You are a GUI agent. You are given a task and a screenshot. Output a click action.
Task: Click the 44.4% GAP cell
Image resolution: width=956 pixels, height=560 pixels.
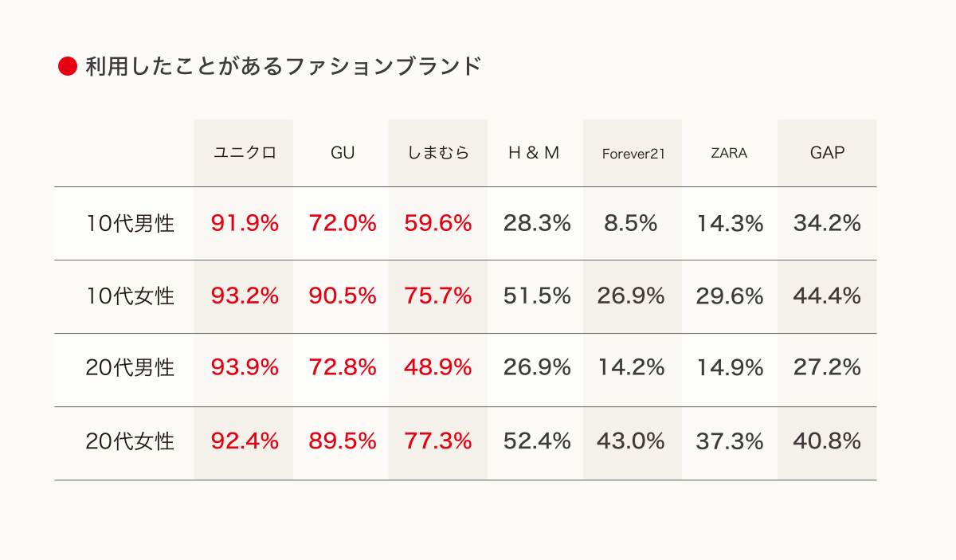pyautogui.click(x=827, y=296)
